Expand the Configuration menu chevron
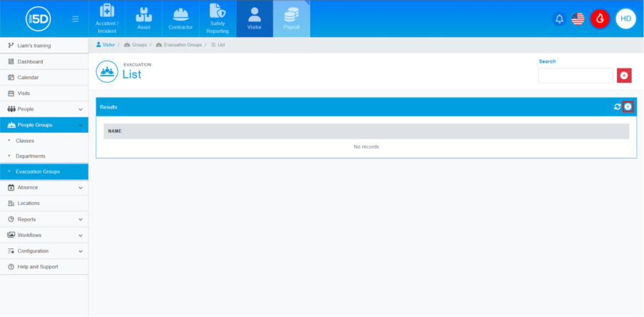Viewport: 644px width, 317px height. (81, 251)
